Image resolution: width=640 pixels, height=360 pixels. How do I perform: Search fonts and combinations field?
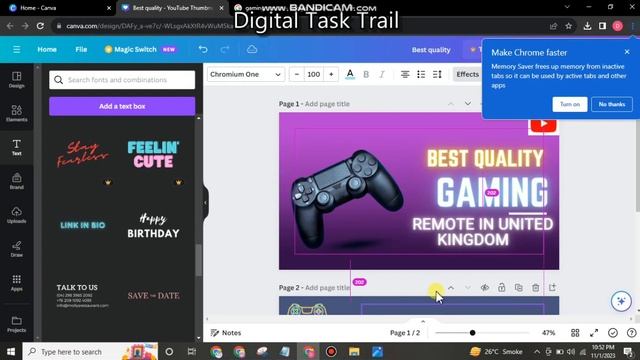pyautogui.click(x=122, y=80)
